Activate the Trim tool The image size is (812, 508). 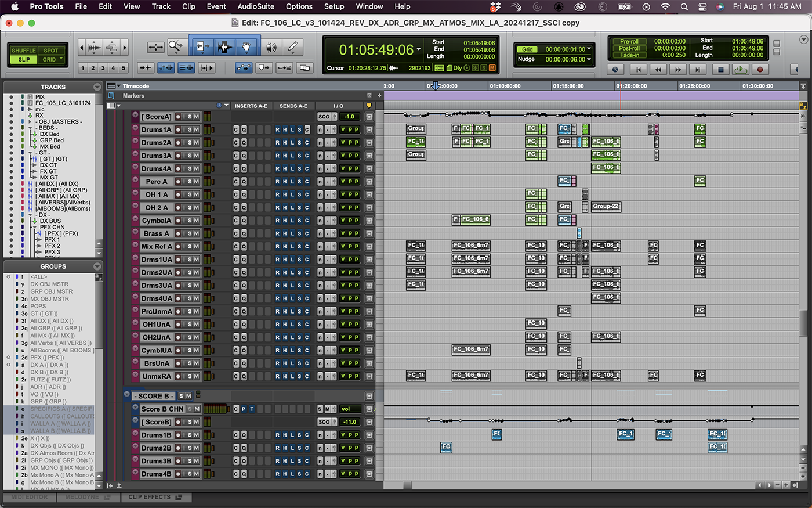click(202, 47)
